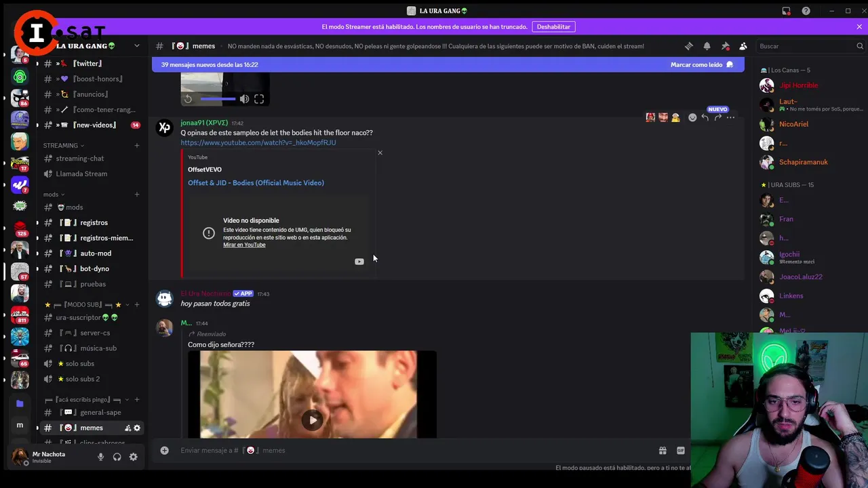Add channel to MODO SUB category plus
This screenshot has width=868, height=488.
pos(137,305)
